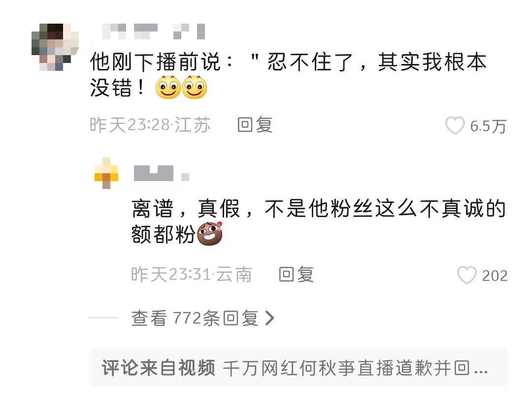The width and height of the screenshot is (532, 410).
Task: Click the 昨天23:28·江苏 timestamp
Action: tap(150, 125)
